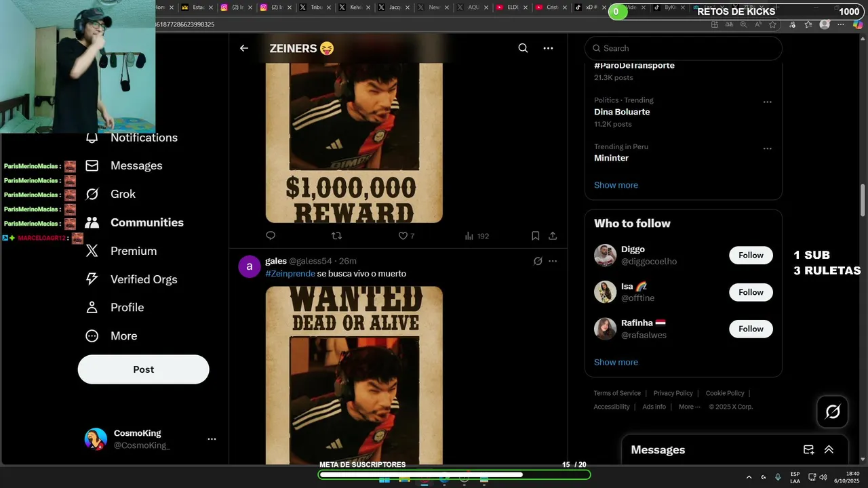Viewport: 868px width, 488px height.
Task: Open Premium in the sidebar
Action: [121, 251]
